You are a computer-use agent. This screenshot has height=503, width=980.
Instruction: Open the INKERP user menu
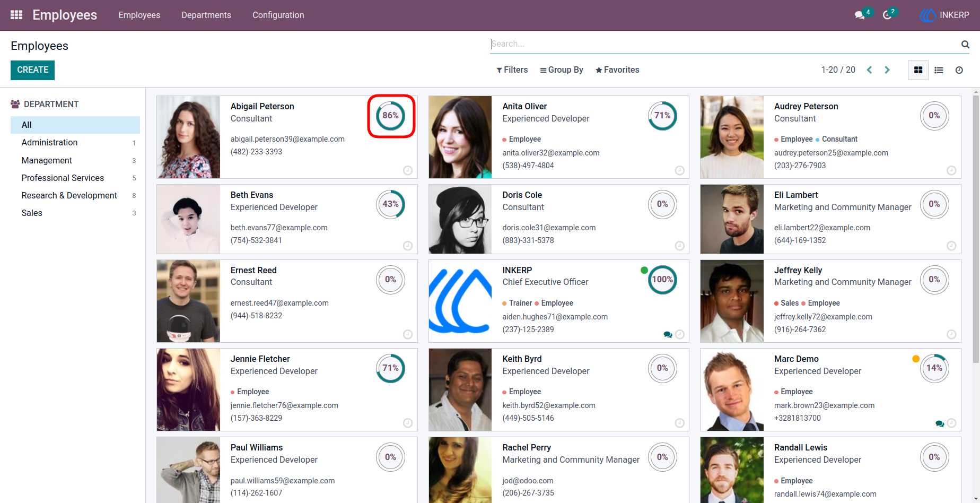click(x=945, y=15)
